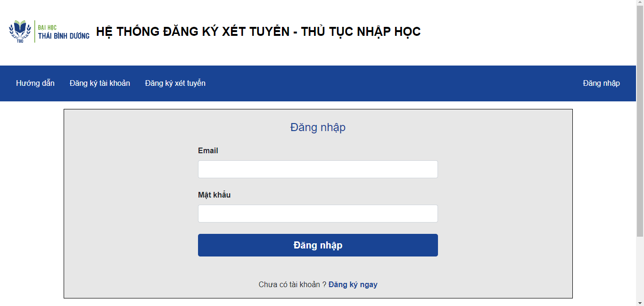The width and height of the screenshot is (644, 306).
Task: Select "Đăng ký xét tuyển" from the menu
Action: click(x=175, y=83)
